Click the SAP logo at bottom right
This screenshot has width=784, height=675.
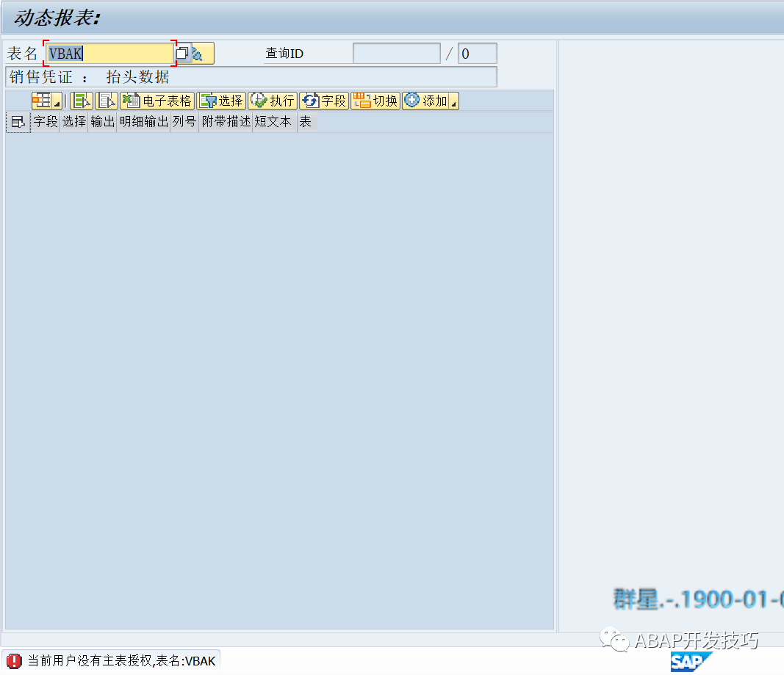coord(690,662)
